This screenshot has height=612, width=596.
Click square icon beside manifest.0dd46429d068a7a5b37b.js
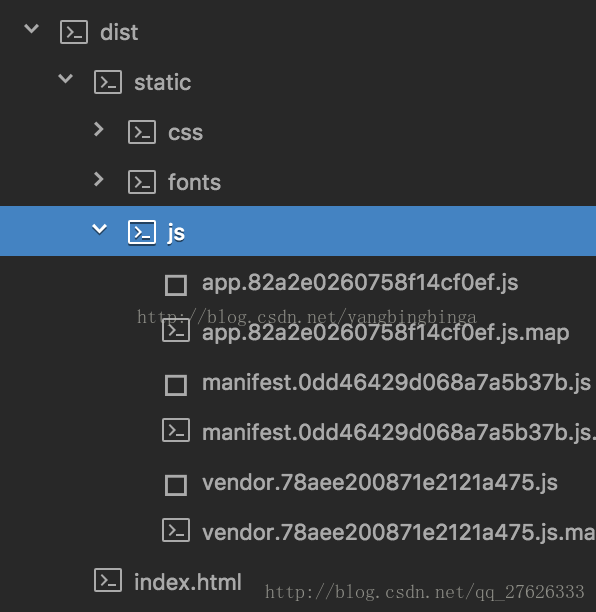pyautogui.click(x=176, y=385)
